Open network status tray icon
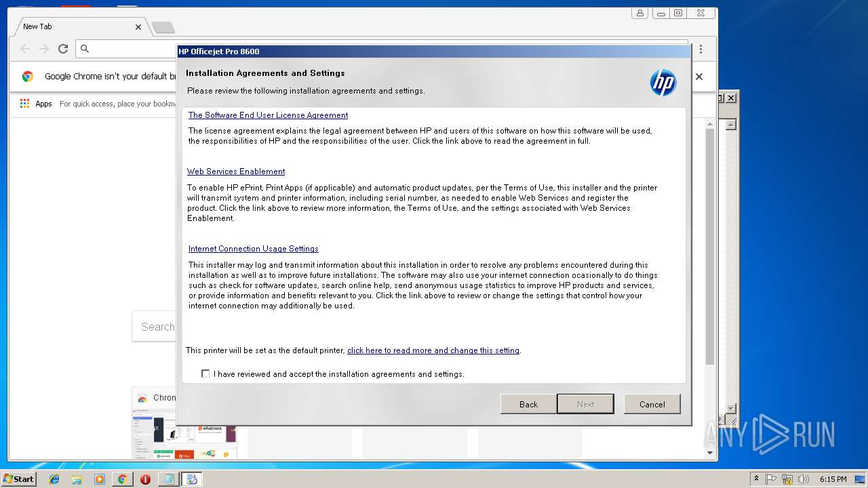 (787, 479)
